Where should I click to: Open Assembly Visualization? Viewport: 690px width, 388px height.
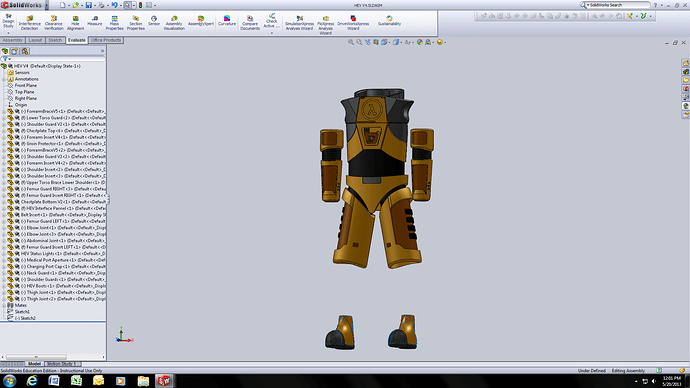pyautogui.click(x=174, y=22)
